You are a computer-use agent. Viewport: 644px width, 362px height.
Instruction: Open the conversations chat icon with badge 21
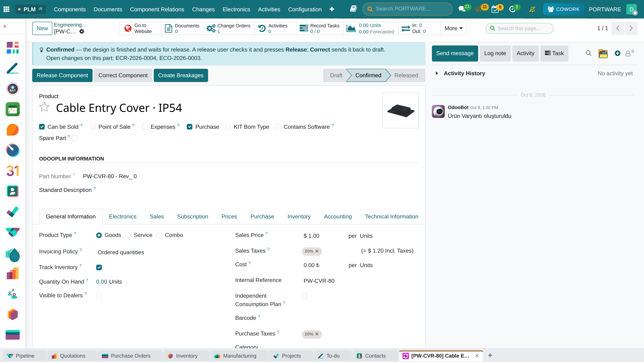pos(462,9)
